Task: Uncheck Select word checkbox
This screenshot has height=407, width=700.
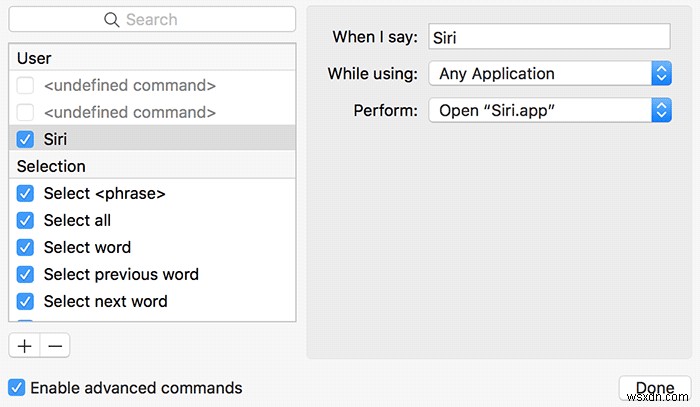Action: 25,248
